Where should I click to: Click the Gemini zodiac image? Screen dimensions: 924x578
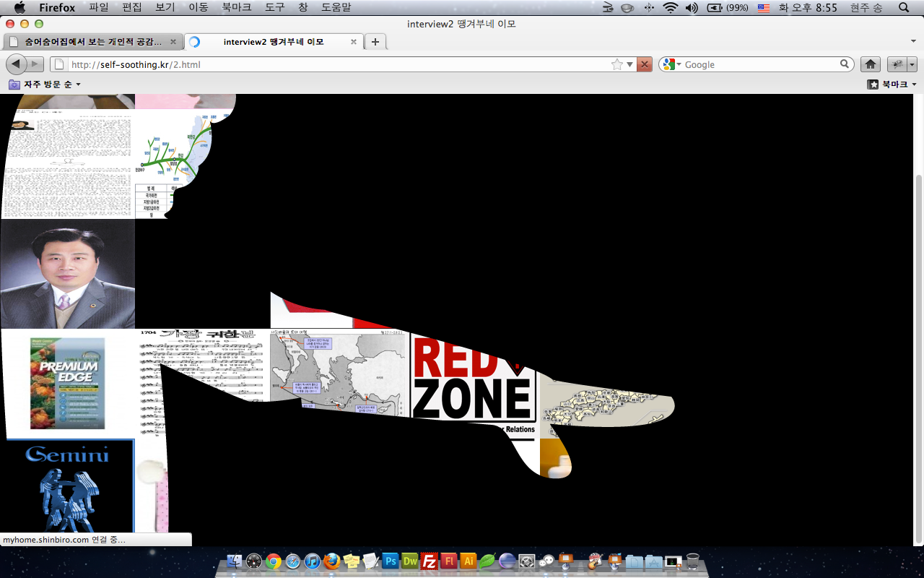(x=66, y=486)
